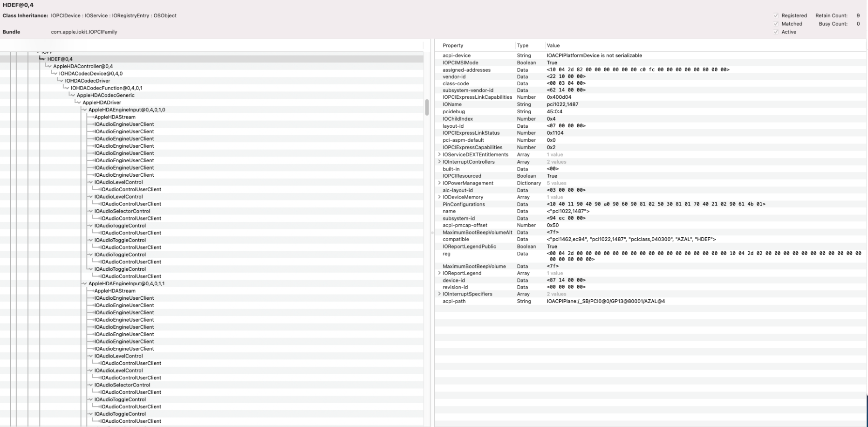
Task: Expand the IOServiceDEXTEntitlements array disclosure triangle
Action: (x=439, y=155)
